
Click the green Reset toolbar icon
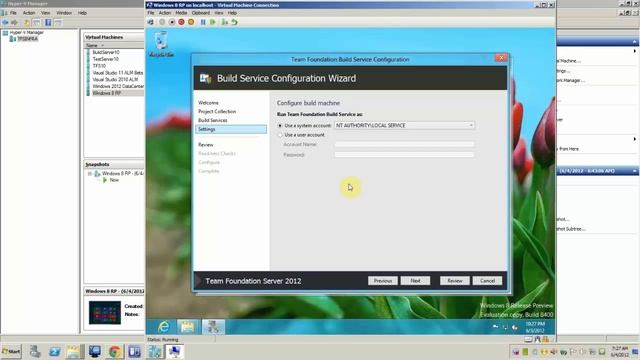click(213, 22)
